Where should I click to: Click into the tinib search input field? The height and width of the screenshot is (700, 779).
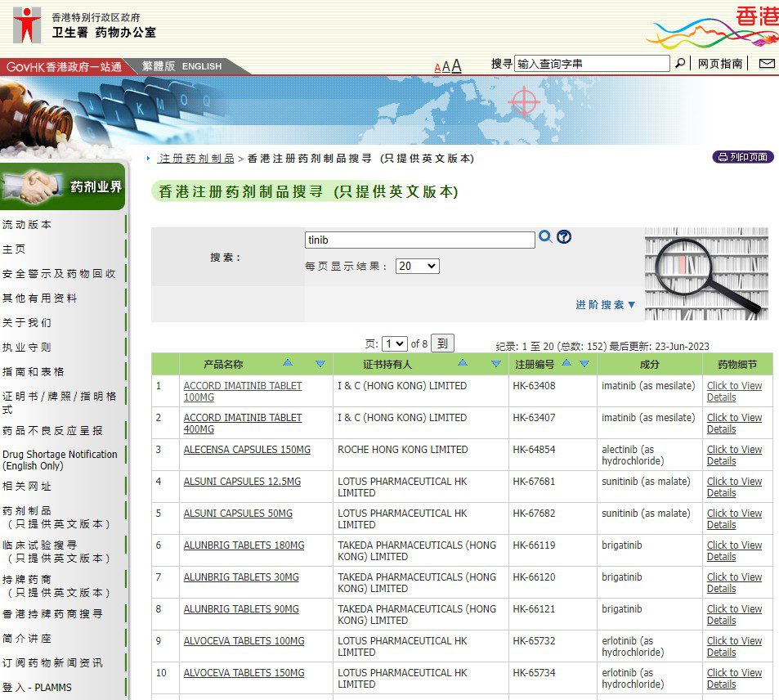[420, 240]
